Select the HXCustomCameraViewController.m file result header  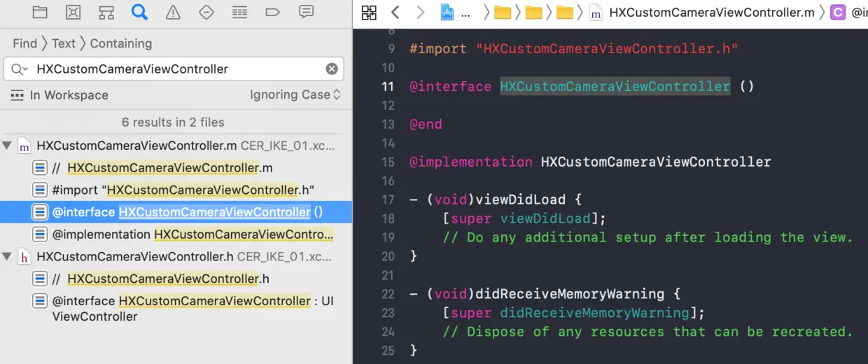[176, 146]
